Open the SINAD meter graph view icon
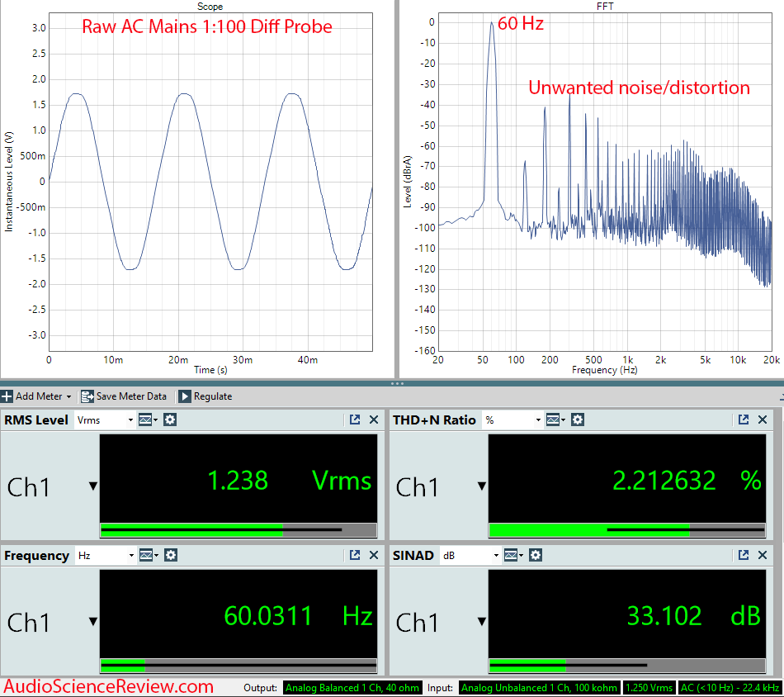Screen dimensions: 784x697 [x=512, y=555]
